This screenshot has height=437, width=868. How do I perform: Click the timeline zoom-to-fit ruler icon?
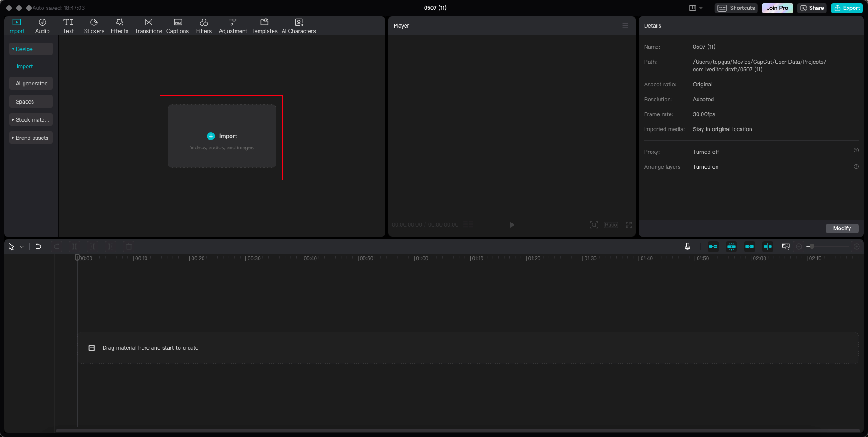786,247
